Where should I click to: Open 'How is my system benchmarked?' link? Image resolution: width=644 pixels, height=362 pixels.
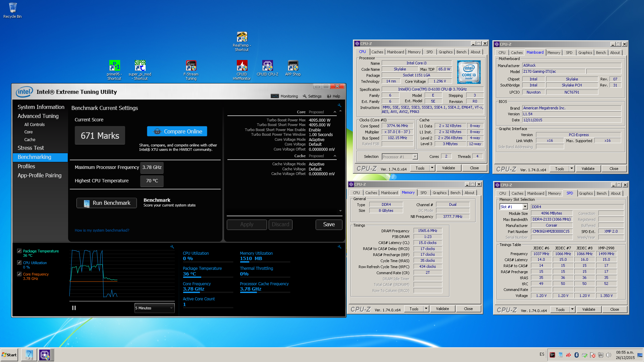tap(102, 230)
